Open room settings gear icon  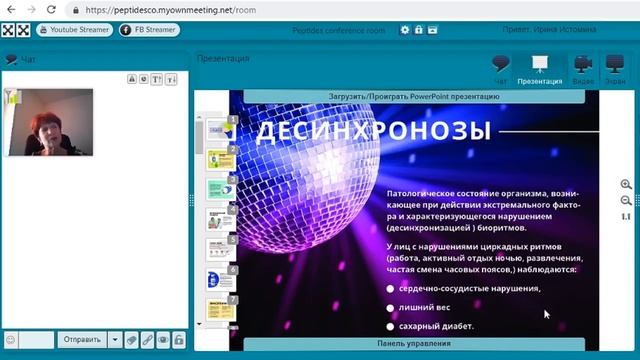click(404, 30)
